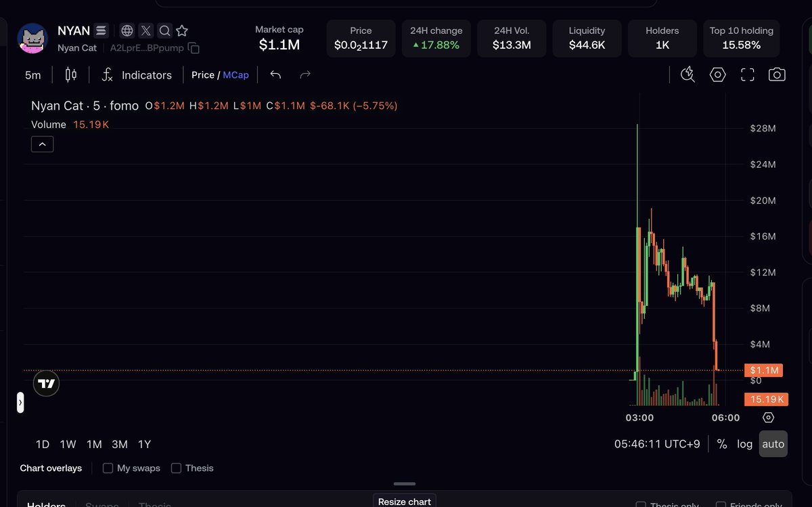Enter fullscreen chart mode
This screenshot has width=812, height=507.
coord(748,74)
